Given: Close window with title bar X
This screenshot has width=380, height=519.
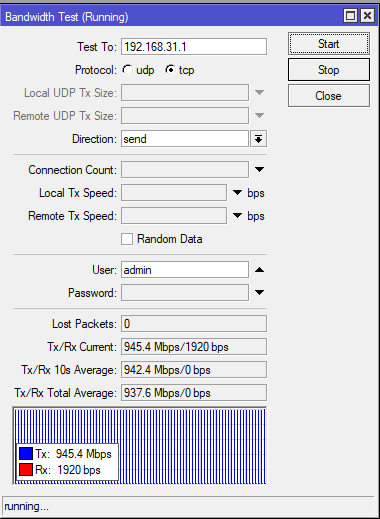Looking at the screenshot, I should click(367, 16).
